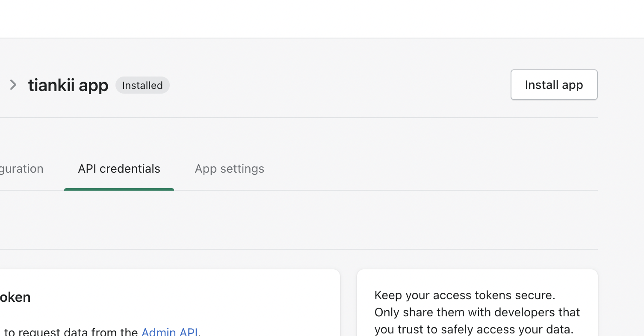Open the Admin API link

[170, 332]
